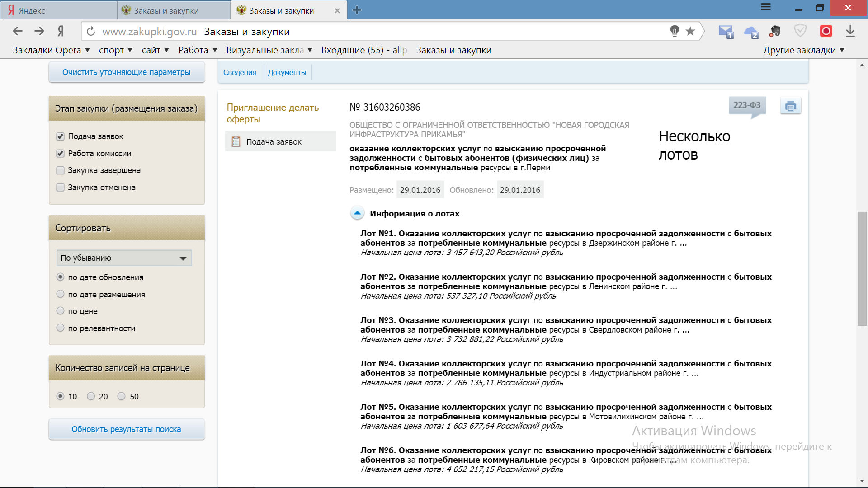Click scrollbar down arrow

coord(862,481)
